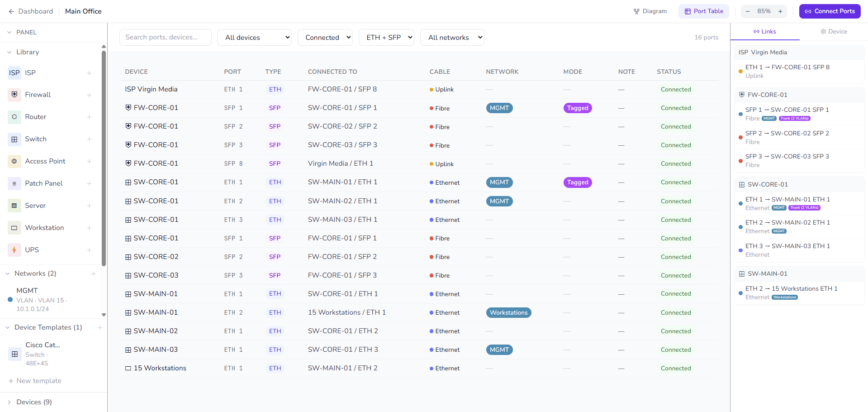The image size is (868, 412).
Task: Go back to Dashboard
Action: click(31, 11)
